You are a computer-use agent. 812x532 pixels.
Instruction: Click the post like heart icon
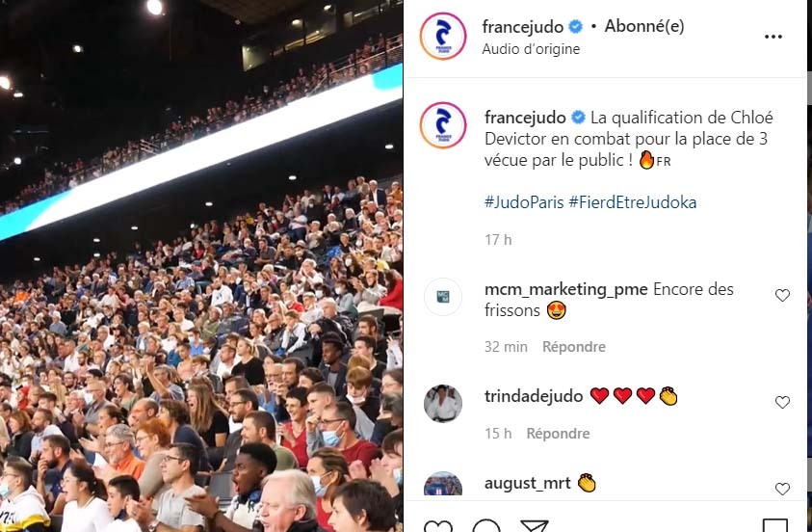click(x=437, y=526)
